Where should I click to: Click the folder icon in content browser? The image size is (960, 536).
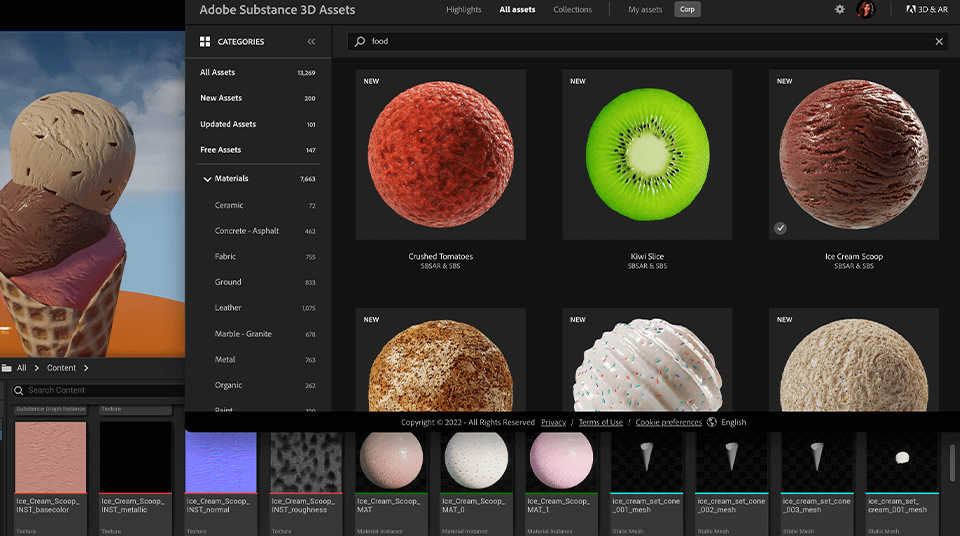tap(7, 368)
